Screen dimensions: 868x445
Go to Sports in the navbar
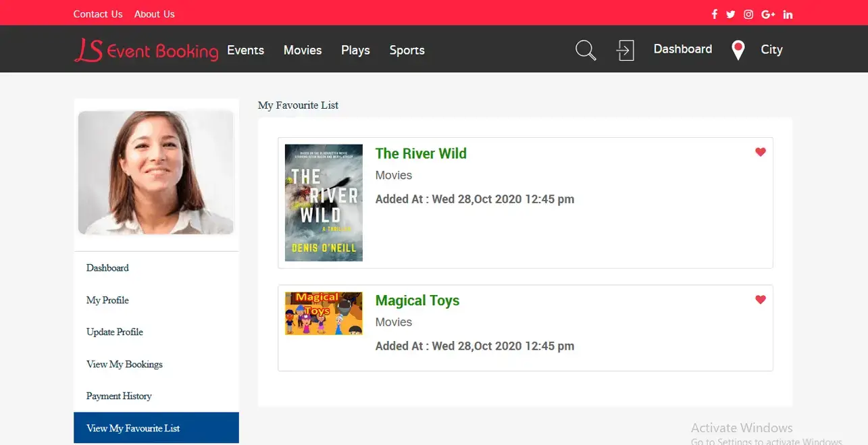coord(407,51)
